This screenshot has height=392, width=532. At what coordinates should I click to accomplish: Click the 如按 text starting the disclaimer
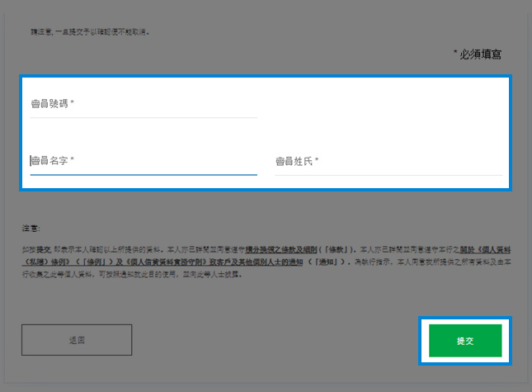29,250
